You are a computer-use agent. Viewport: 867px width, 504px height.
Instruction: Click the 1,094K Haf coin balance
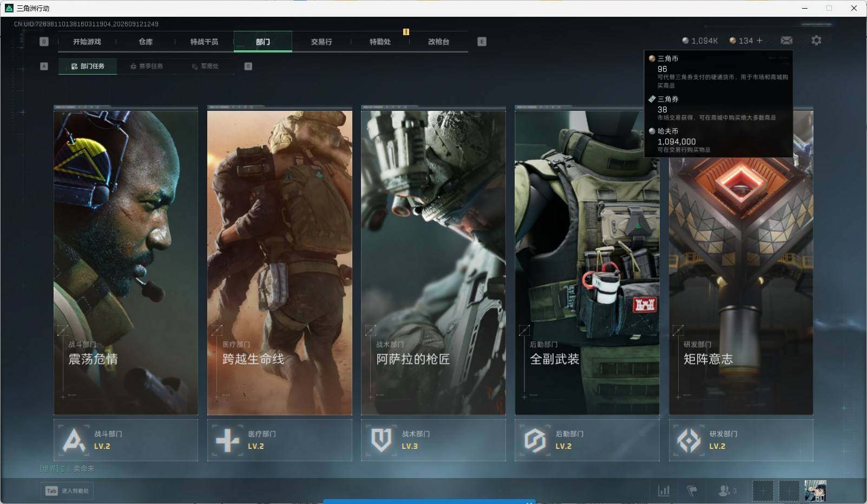click(x=700, y=41)
